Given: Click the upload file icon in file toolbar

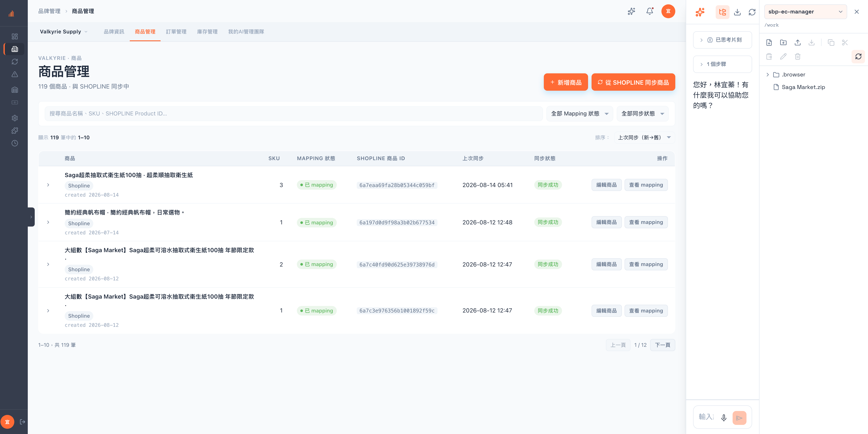Looking at the screenshot, I should pyautogui.click(x=797, y=43).
